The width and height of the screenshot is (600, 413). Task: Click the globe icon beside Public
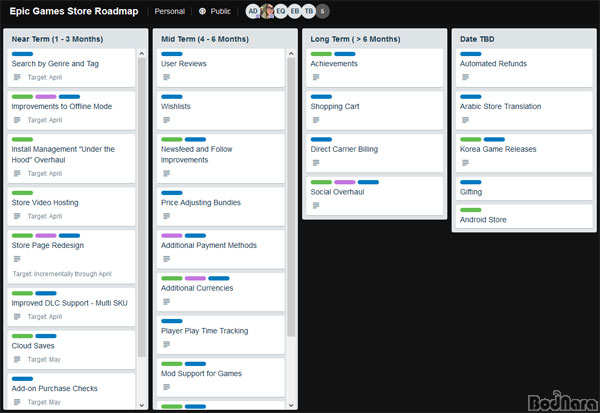pos(202,11)
